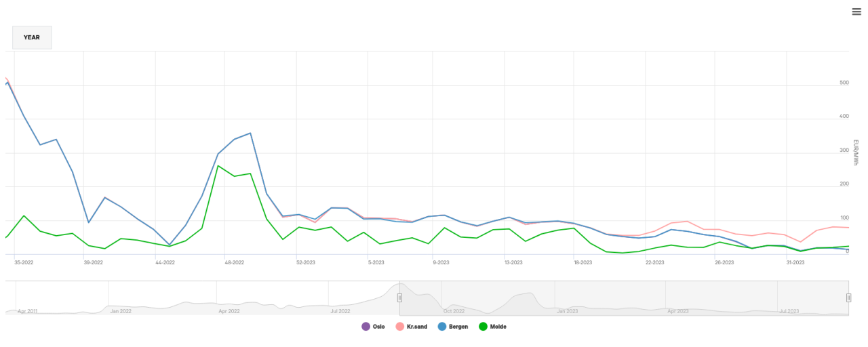Click the left navigator range handle
Screen dimensions: 868x347
(x=399, y=298)
